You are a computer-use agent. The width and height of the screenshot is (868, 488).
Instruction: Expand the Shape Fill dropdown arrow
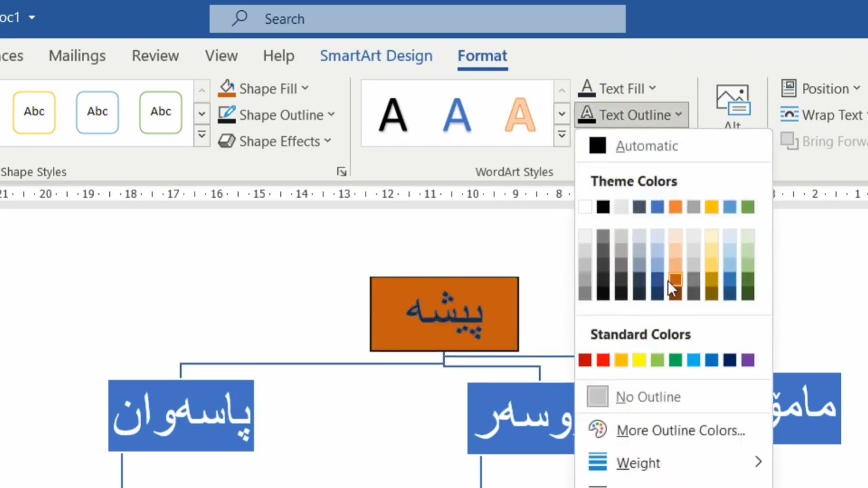305,89
